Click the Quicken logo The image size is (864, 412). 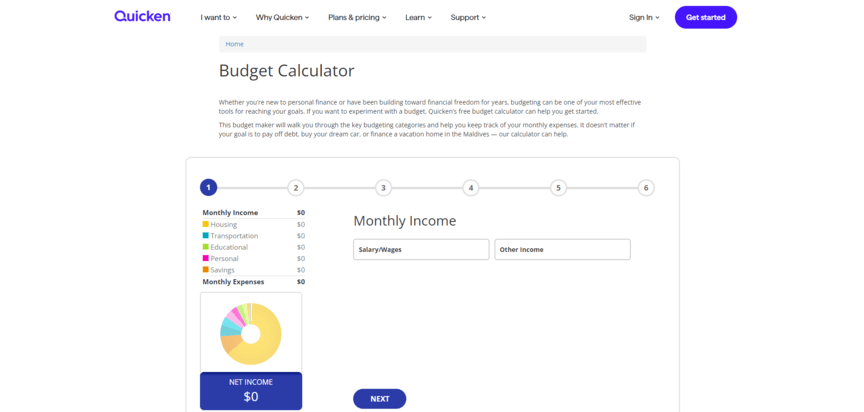[142, 17]
